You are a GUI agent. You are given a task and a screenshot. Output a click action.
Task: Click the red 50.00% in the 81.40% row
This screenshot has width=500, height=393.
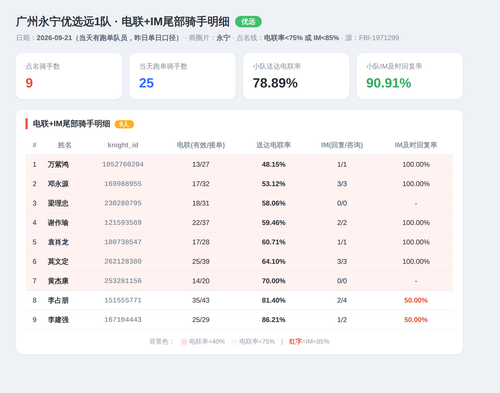tap(416, 300)
